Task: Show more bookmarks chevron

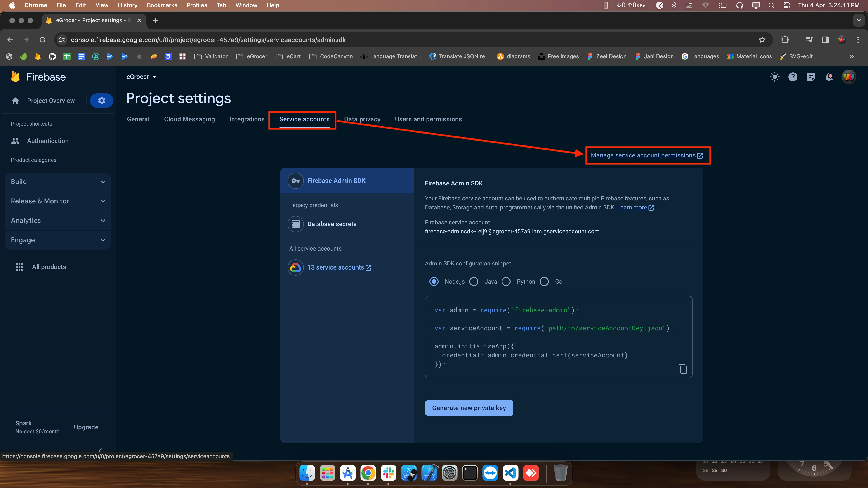Action: click(x=851, y=56)
